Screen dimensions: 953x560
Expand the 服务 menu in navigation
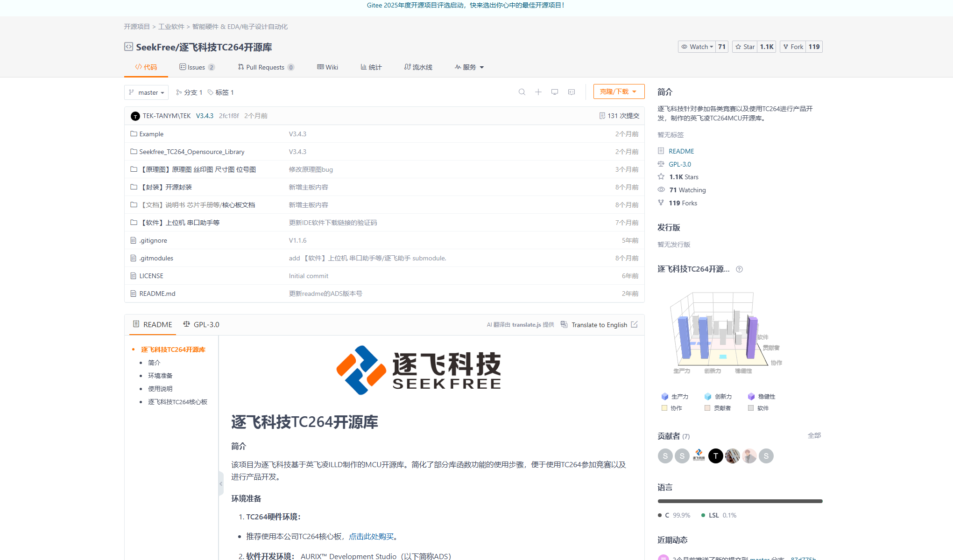coord(469,67)
